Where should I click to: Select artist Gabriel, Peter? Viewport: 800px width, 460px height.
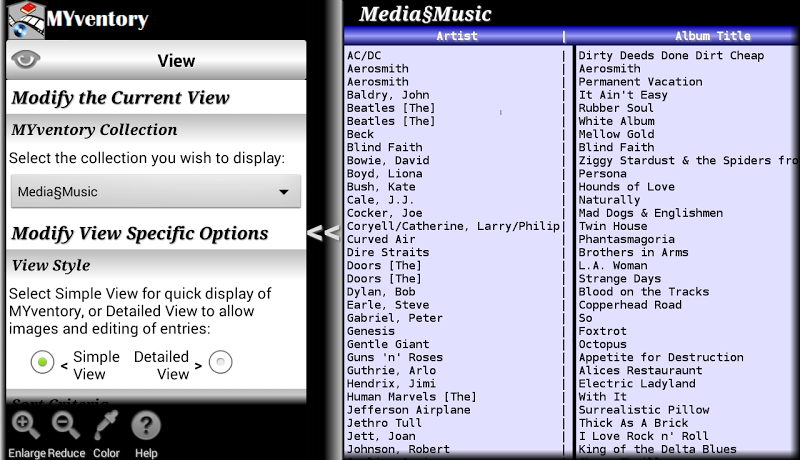[395, 318]
